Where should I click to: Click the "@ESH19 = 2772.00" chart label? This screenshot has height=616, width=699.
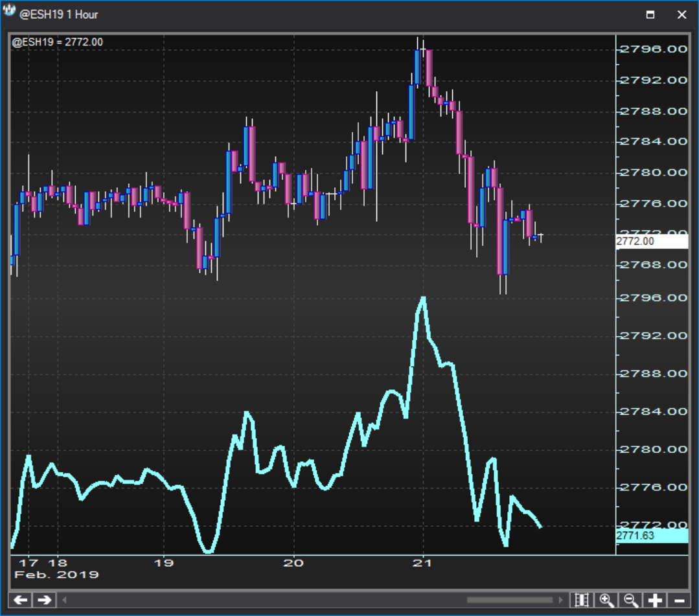[x=58, y=42]
